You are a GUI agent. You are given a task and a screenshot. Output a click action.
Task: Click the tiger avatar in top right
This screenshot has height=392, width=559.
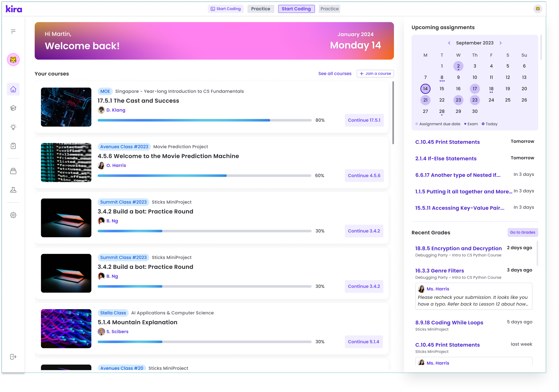tap(538, 9)
